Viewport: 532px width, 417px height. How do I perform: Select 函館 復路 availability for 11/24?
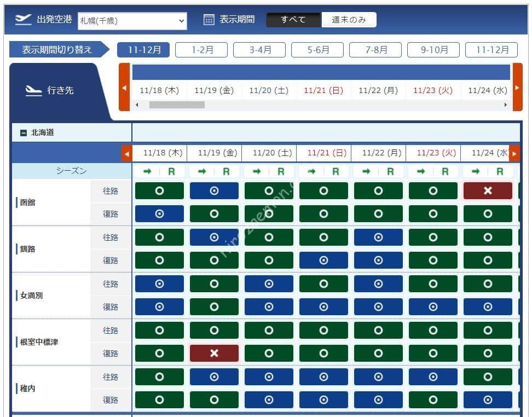pos(488,214)
